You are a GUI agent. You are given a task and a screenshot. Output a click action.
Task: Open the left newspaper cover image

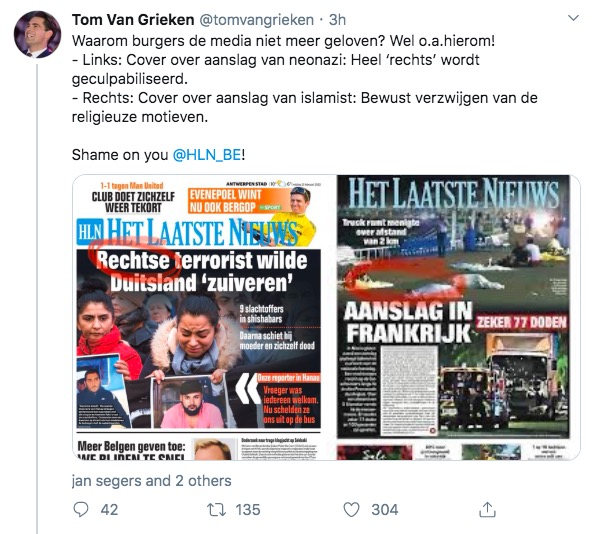coord(204,317)
